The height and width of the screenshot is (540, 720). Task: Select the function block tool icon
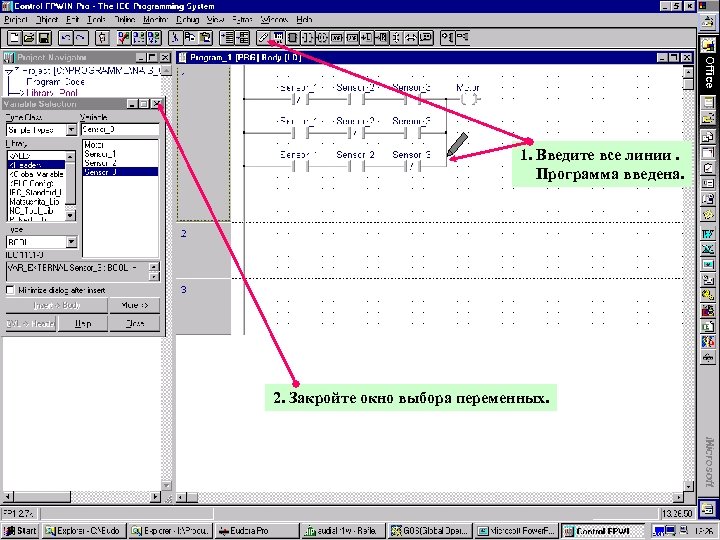[x=292, y=38]
